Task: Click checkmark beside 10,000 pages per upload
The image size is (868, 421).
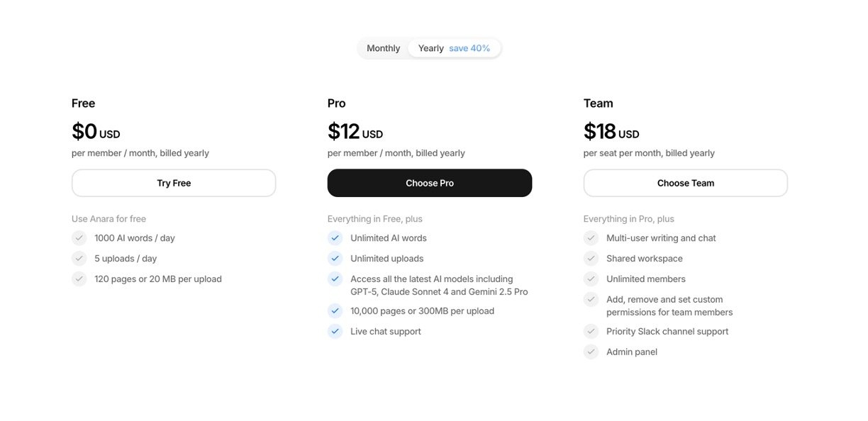Action: [x=335, y=310]
